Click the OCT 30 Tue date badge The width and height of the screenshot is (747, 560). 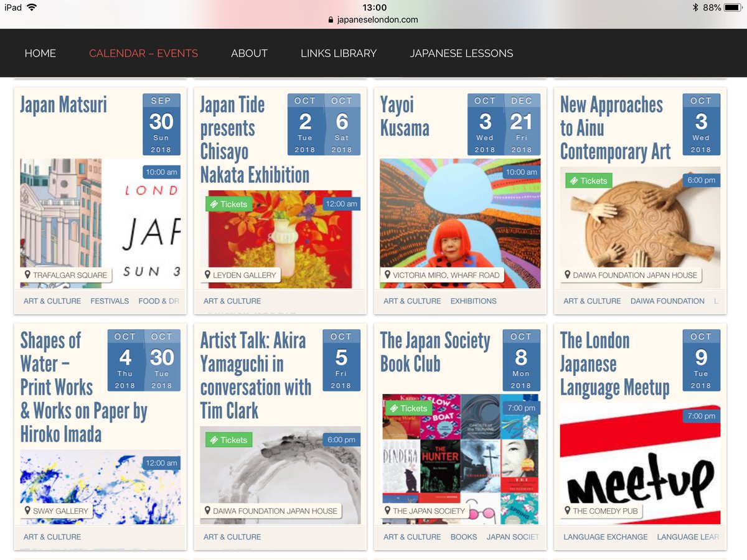click(x=162, y=360)
